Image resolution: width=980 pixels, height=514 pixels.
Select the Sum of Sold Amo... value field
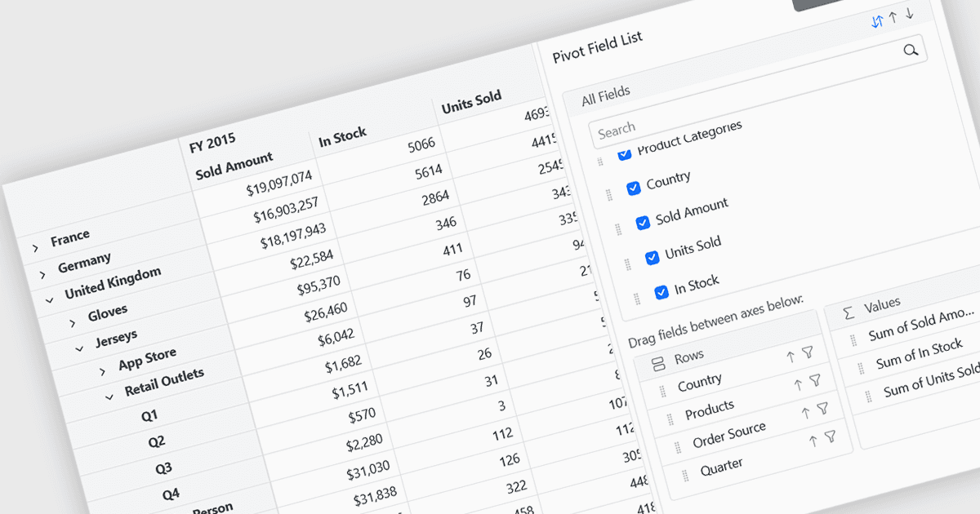pyautogui.click(x=922, y=324)
